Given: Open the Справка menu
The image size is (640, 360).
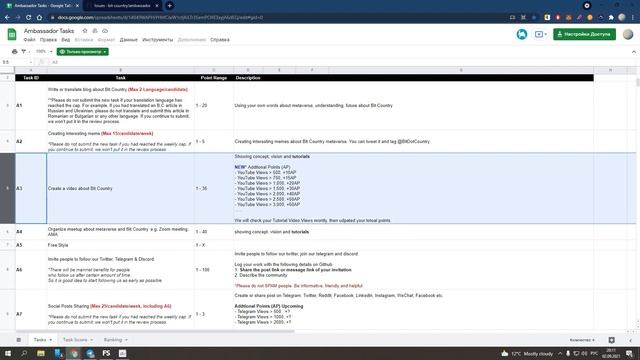Looking at the screenshot, I should coord(220,40).
